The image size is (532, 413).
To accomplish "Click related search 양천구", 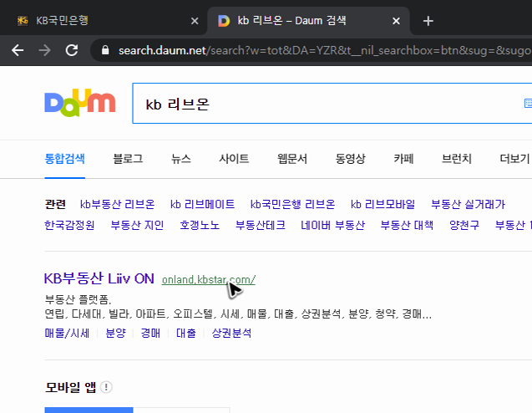I will [x=464, y=225].
